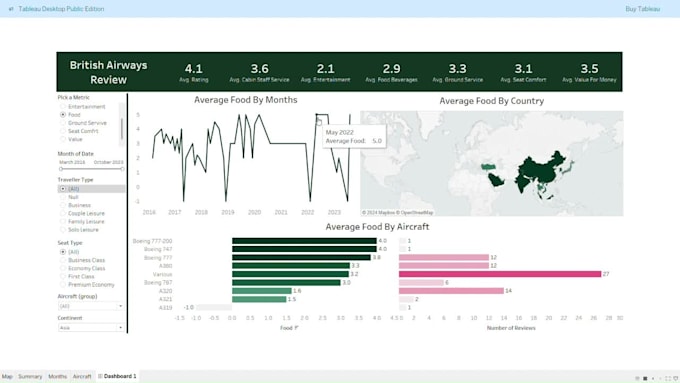Go to the Aircraft sheet tab
The height and width of the screenshot is (383, 680).
82,376
